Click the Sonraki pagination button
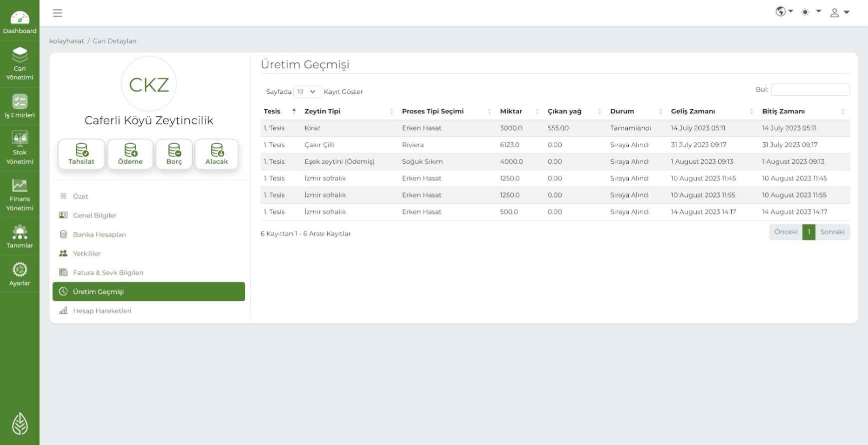The image size is (868, 445). (x=832, y=232)
